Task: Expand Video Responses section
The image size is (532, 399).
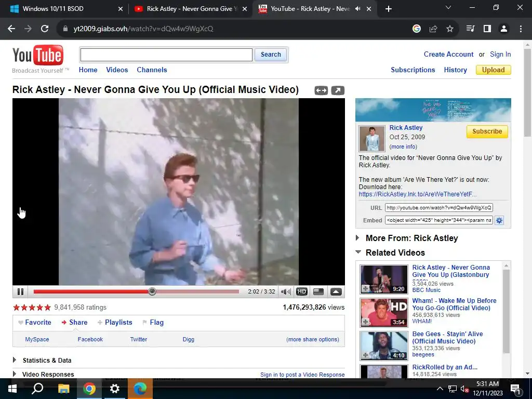Action: point(44,374)
